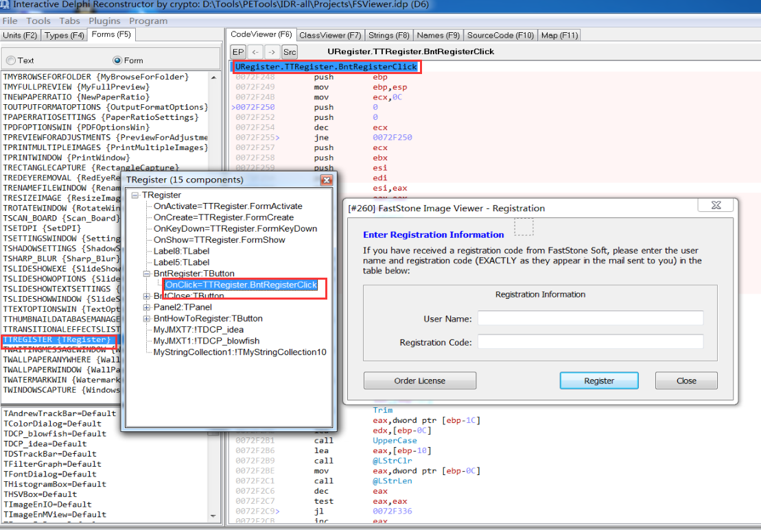Screen dimensions: 761x532
Task: Switch to CodeViewer (F6) tab
Action: tap(261, 34)
